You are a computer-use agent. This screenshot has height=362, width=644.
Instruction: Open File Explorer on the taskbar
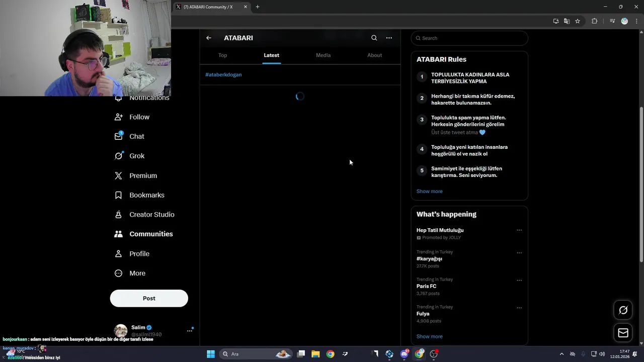(315, 354)
